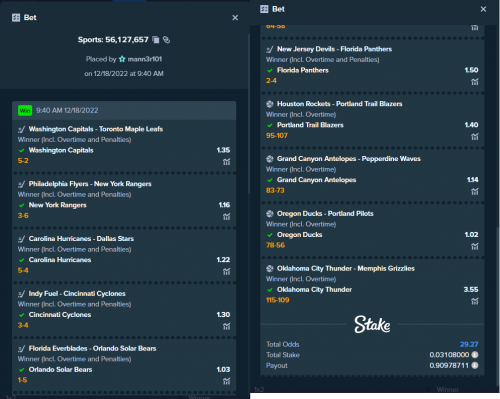Click the score 95-107
The height and width of the screenshot is (399, 500).
point(277,136)
